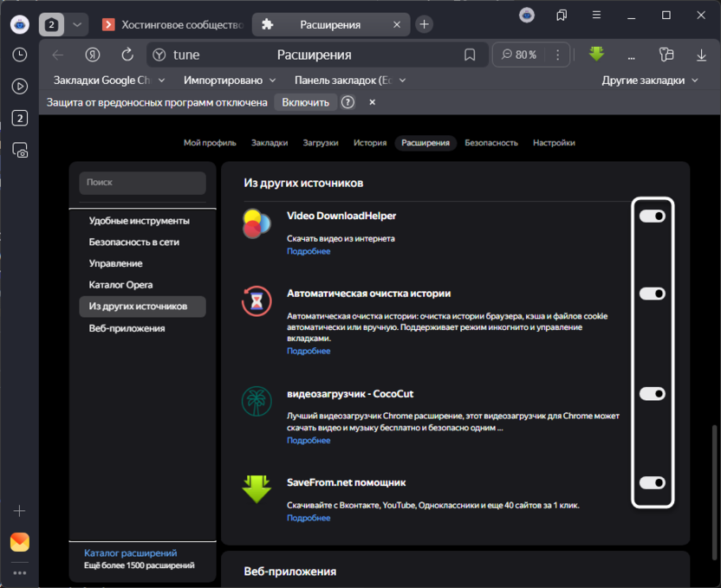Switch to Настройки tab
The image size is (721, 588).
[554, 143]
